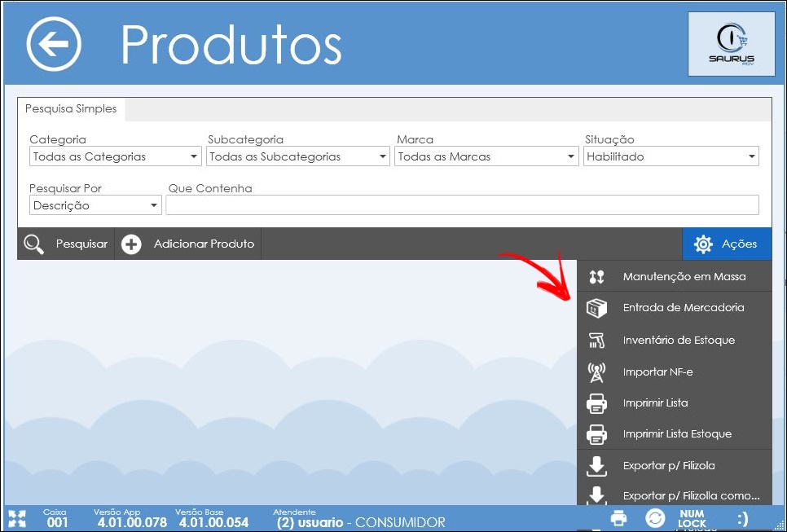
Task: Open the Marca dropdown list
Action: (x=486, y=156)
